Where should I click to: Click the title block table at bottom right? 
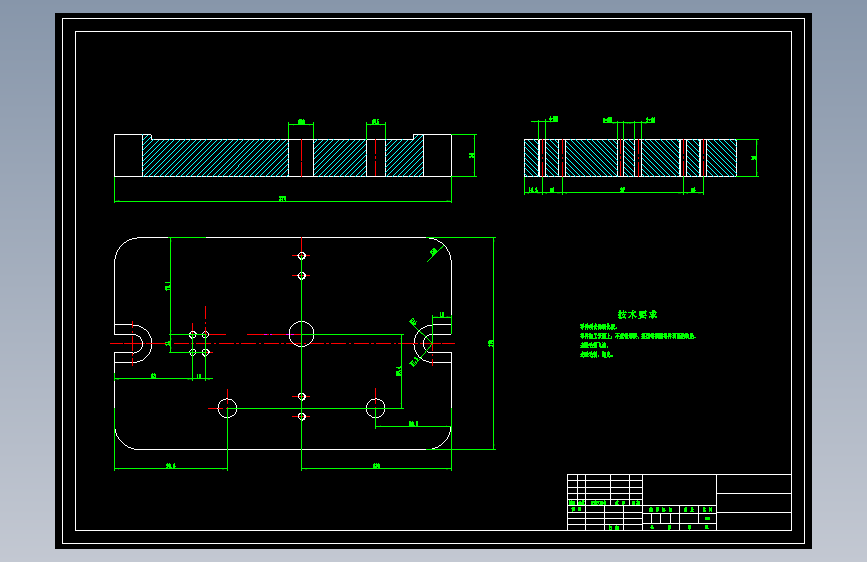coord(679,502)
